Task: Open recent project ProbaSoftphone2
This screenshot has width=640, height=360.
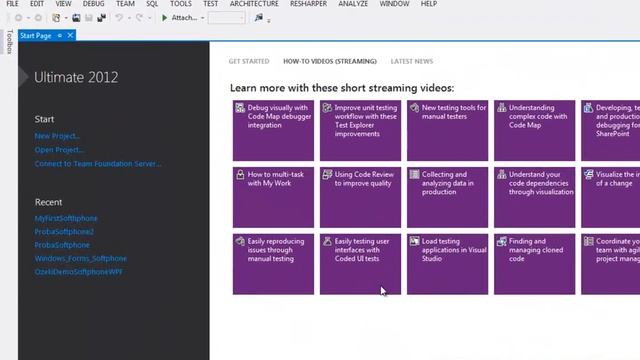Action: [x=64, y=231]
